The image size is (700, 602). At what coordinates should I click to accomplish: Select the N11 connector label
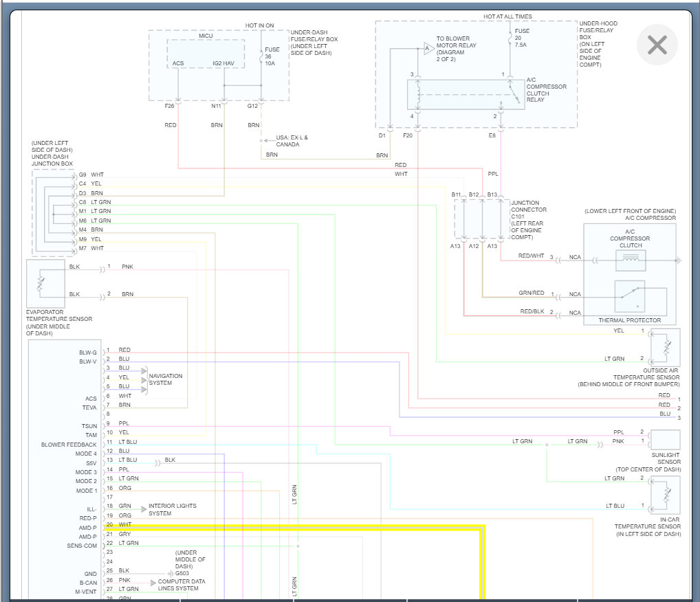pos(216,106)
